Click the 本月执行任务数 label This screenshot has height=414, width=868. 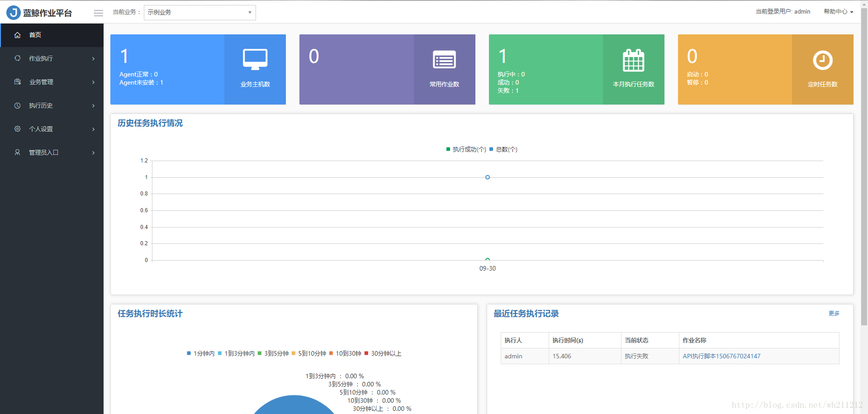(x=633, y=84)
